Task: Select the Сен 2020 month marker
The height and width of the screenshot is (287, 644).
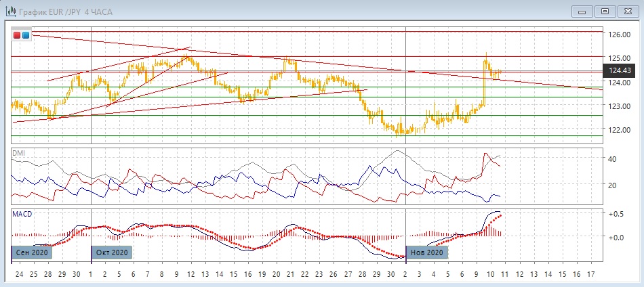Action: [x=32, y=252]
